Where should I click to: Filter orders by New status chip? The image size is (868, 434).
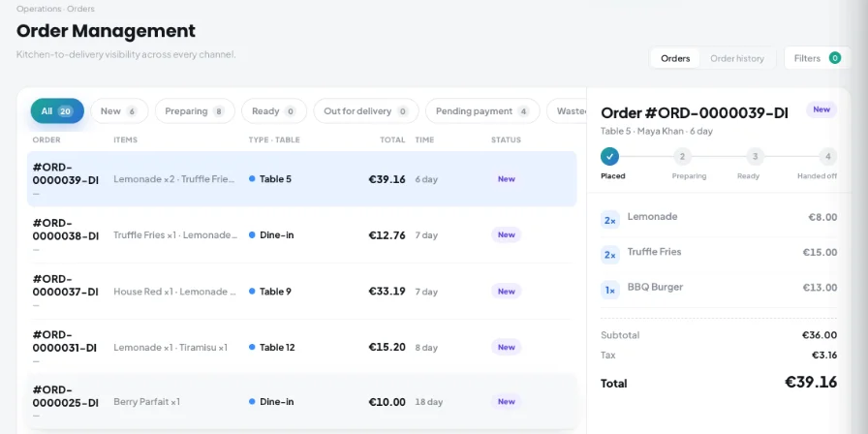pos(119,111)
